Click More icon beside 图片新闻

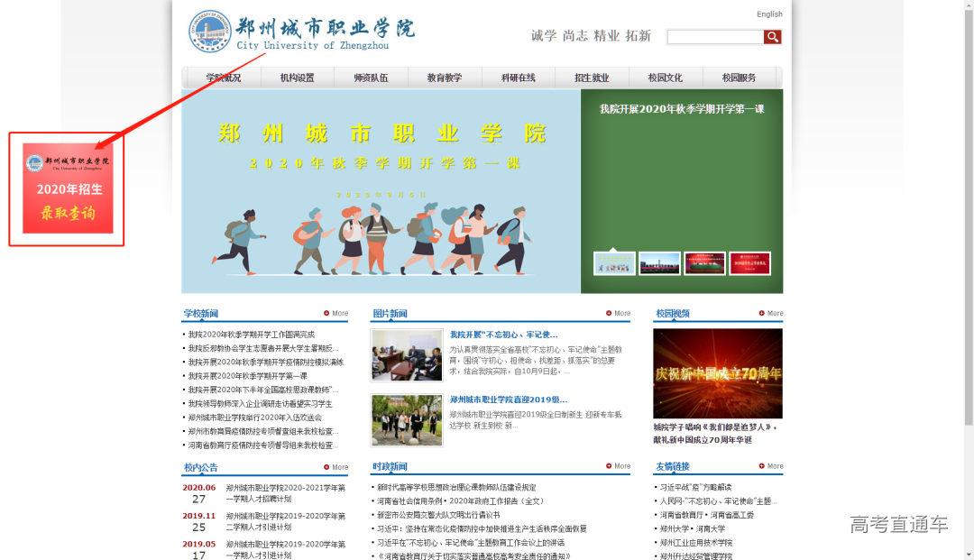618,314
